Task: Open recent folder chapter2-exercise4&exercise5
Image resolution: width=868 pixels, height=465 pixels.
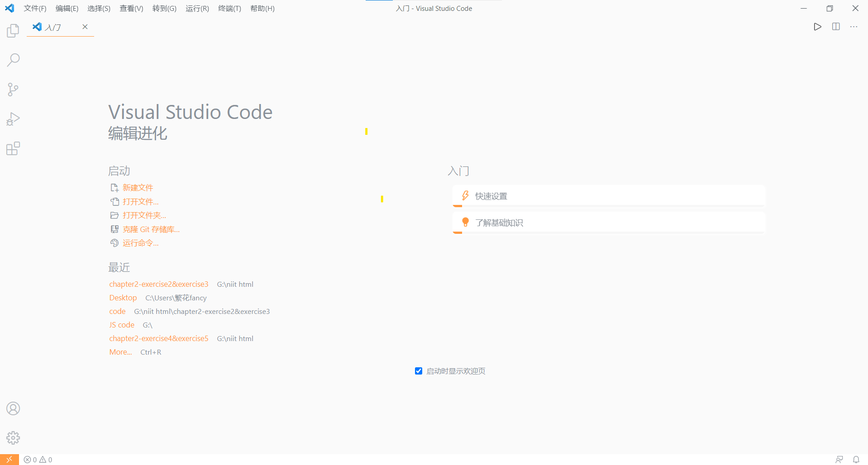Action: tap(159, 338)
